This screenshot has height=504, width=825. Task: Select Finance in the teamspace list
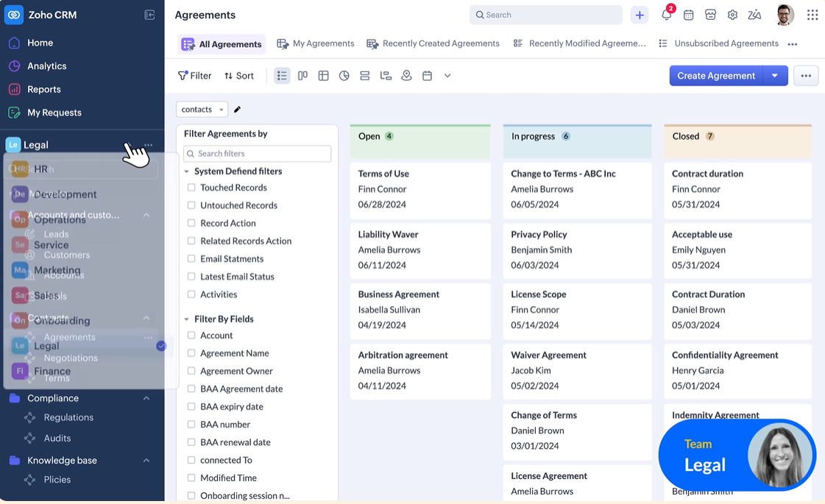point(52,371)
